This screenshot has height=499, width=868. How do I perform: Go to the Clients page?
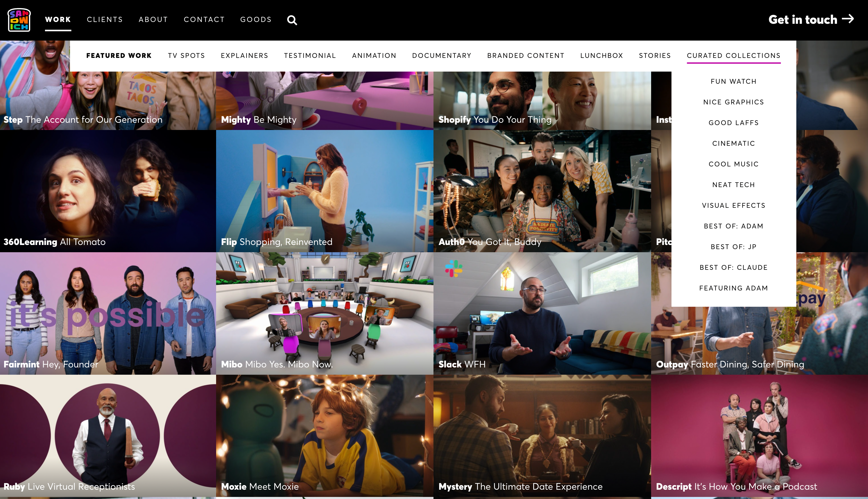click(104, 20)
